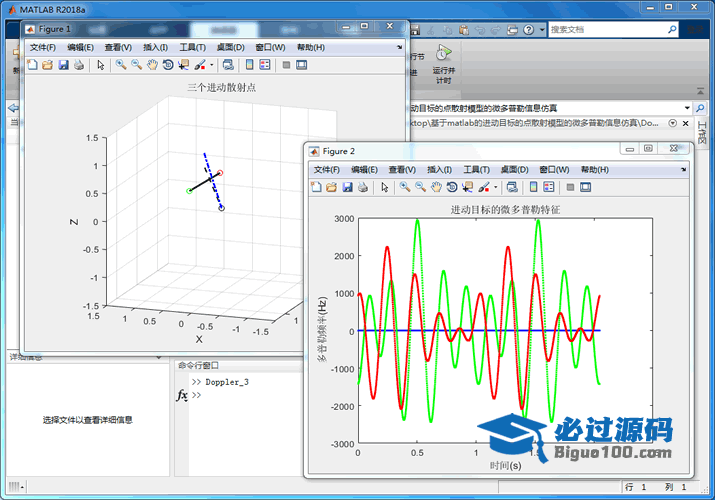The width and height of the screenshot is (715, 500).
Task: Click Open File folder icon in Figure 1
Action: 47,65
